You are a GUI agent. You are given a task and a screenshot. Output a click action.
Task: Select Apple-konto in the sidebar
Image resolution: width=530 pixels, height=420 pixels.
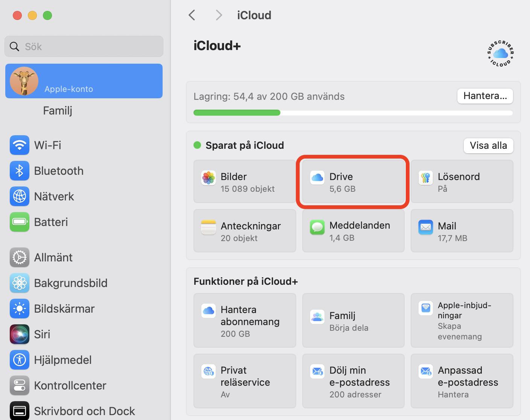pos(84,81)
